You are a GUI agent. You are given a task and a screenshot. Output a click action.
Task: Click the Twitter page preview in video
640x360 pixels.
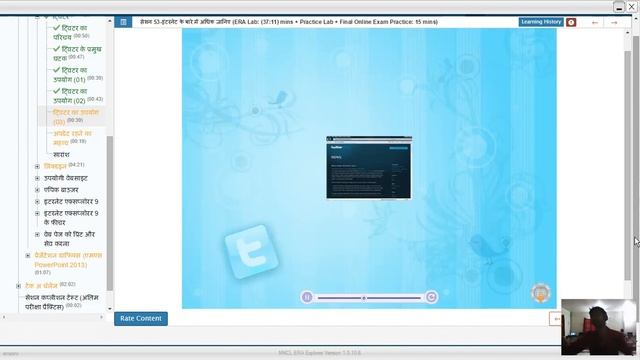pos(369,168)
